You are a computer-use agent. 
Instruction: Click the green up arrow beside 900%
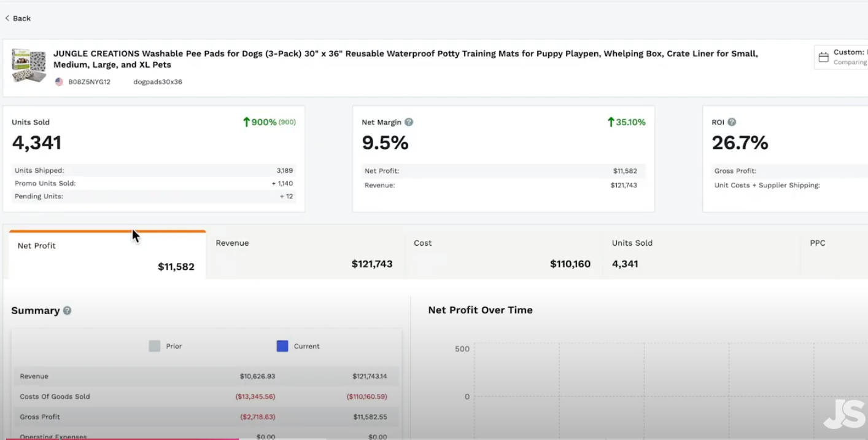point(246,122)
